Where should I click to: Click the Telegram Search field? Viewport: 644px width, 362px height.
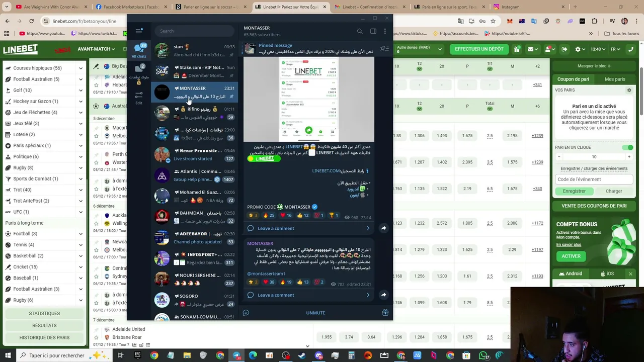click(194, 31)
